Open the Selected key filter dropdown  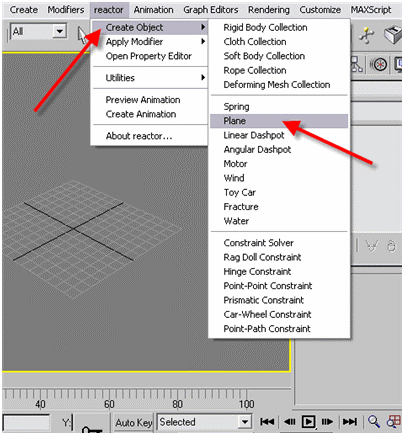205,422
